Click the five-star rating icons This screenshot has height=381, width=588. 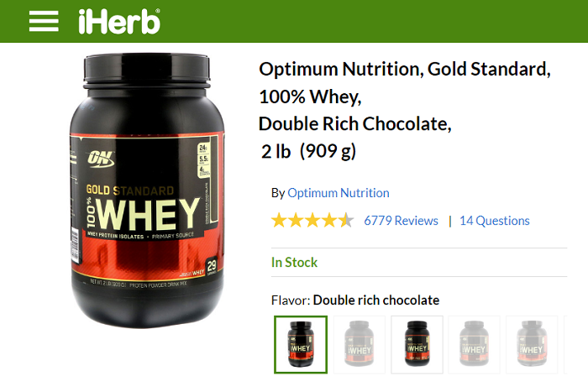click(x=312, y=220)
